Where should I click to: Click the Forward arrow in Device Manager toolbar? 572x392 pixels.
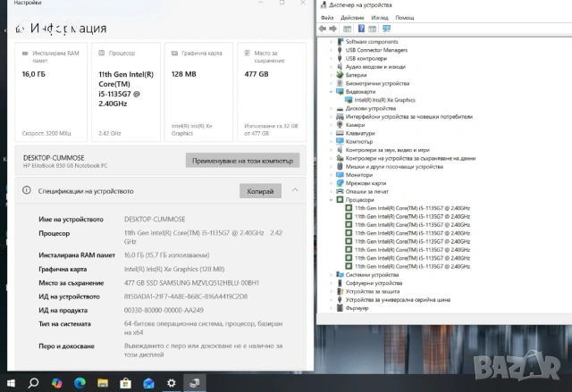pos(332,29)
